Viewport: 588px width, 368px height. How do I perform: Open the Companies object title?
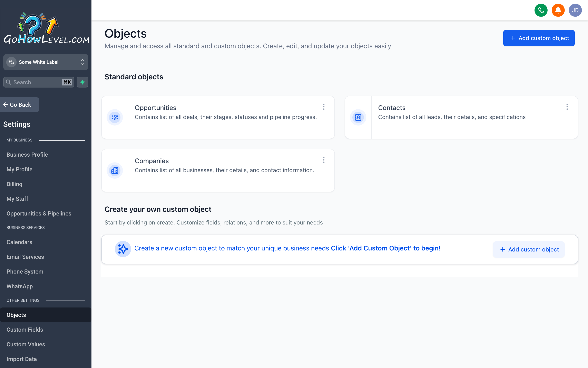point(152,161)
